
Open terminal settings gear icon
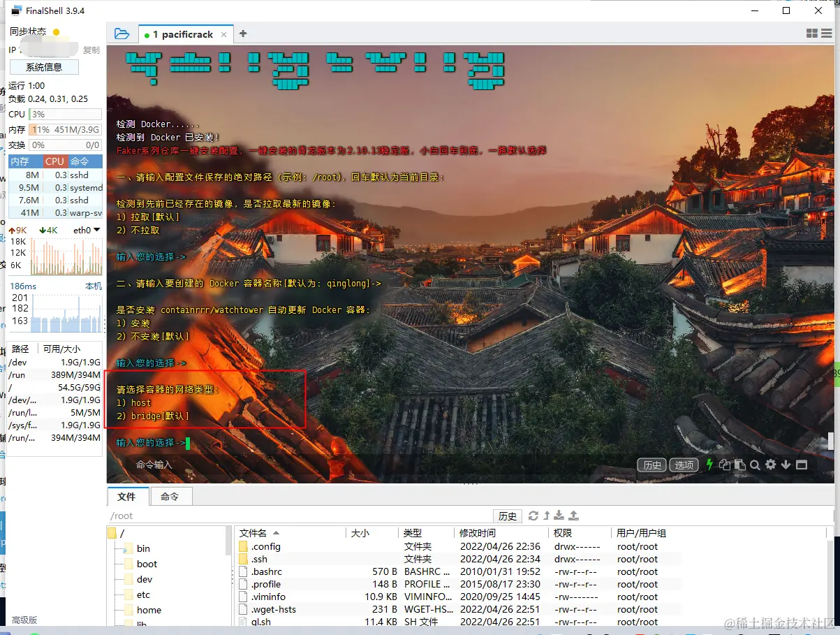point(771,465)
